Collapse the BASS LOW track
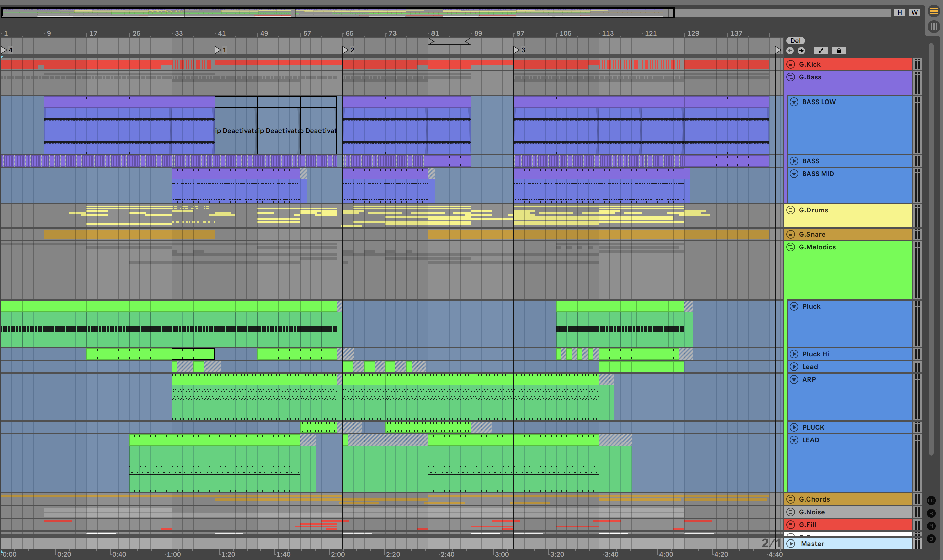Screen dimensions: 943x560 click(x=794, y=102)
